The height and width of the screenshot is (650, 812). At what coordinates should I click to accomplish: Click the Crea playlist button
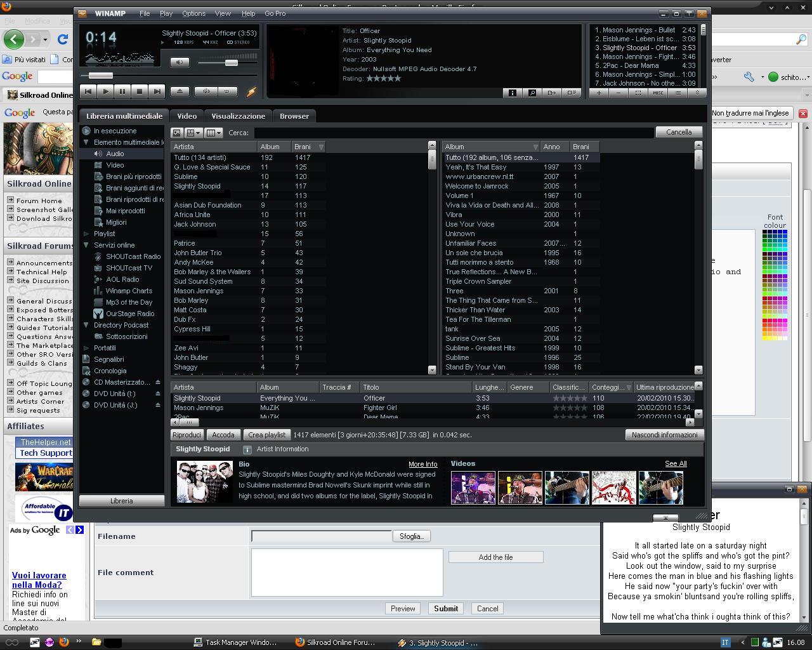(x=266, y=435)
